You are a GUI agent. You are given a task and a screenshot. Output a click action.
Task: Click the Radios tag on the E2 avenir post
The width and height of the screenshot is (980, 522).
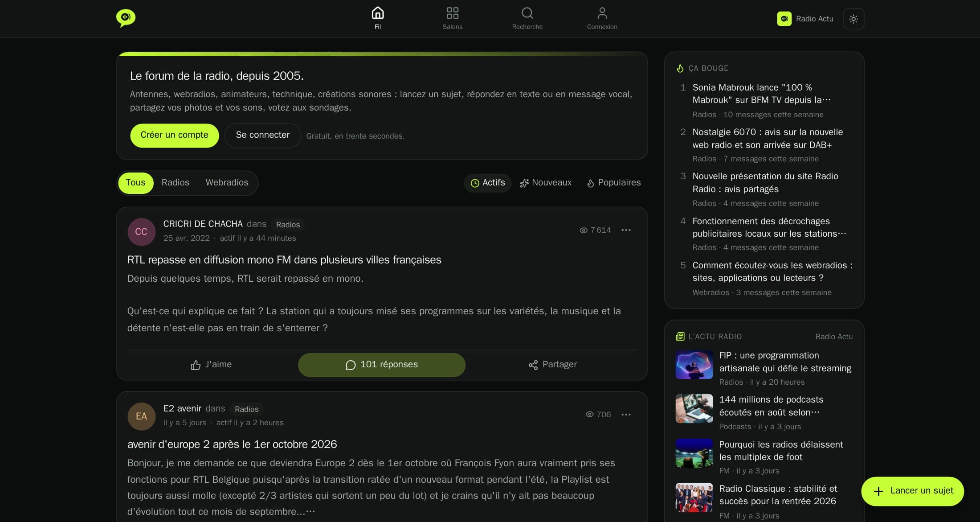246,409
